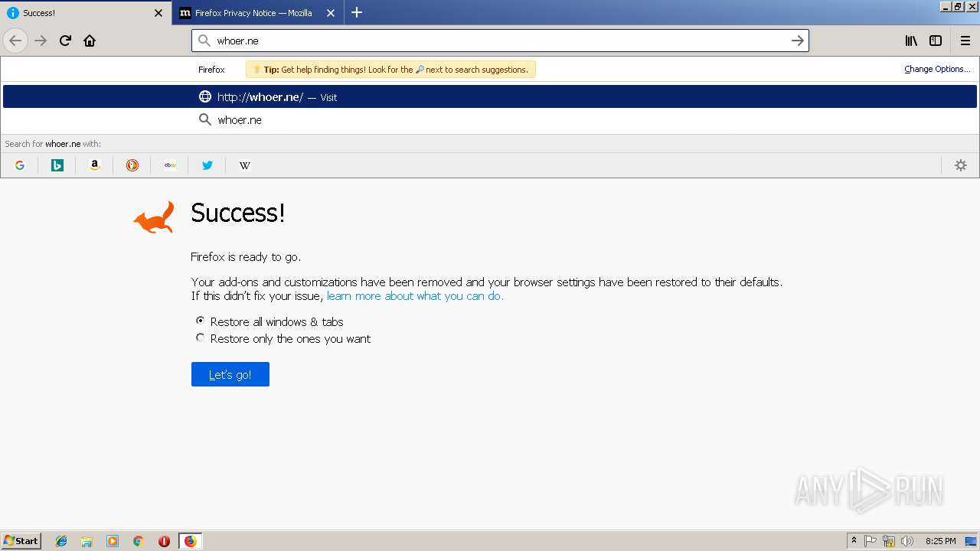Show sidebars button
The image size is (980, 551).
coord(936,41)
